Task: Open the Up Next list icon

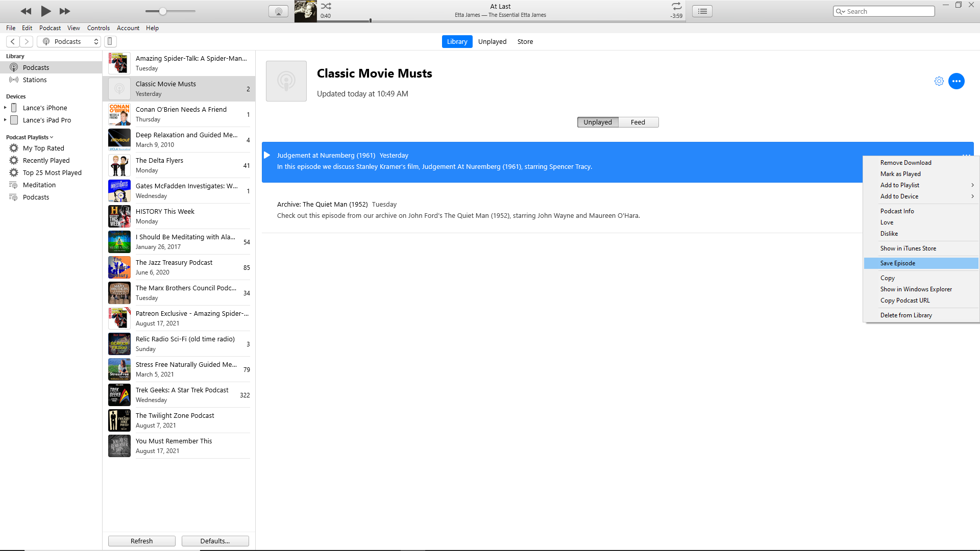Action: click(702, 11)
